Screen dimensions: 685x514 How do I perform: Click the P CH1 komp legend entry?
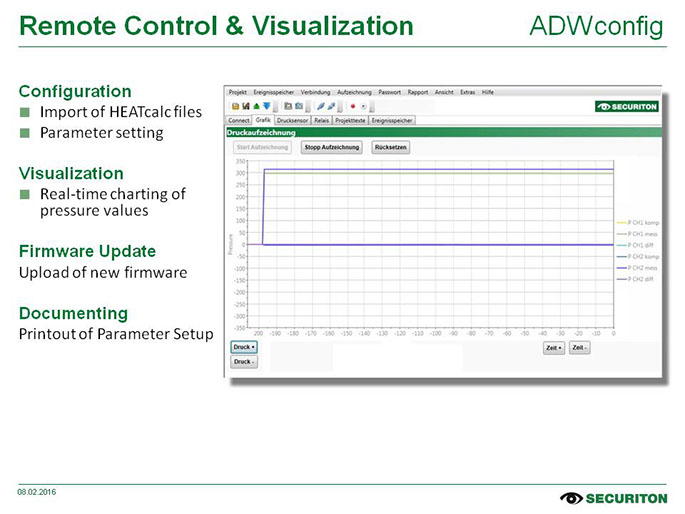(x=640, y=221)
